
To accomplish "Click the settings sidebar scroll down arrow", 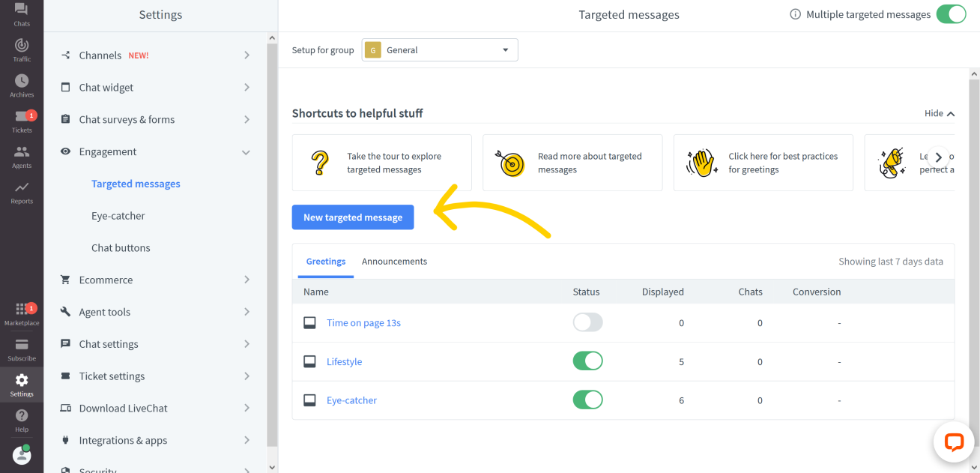I will coord(272,467).
